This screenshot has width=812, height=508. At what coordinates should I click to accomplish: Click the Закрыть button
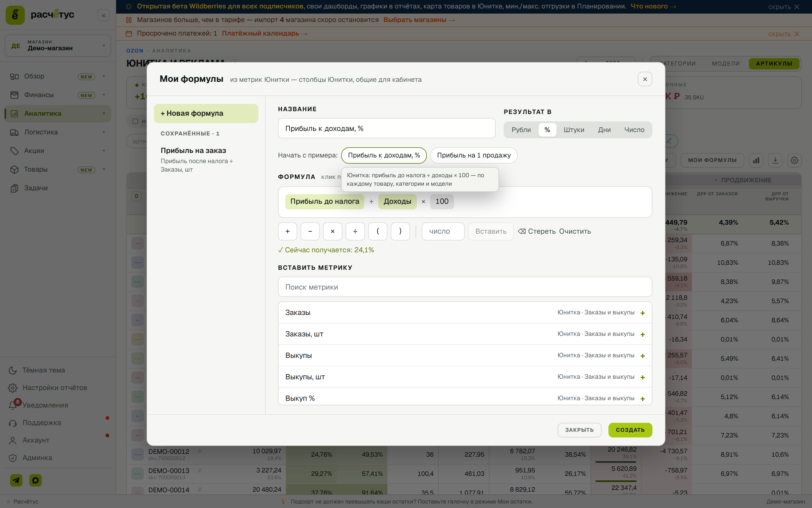(x=579, y=430)
